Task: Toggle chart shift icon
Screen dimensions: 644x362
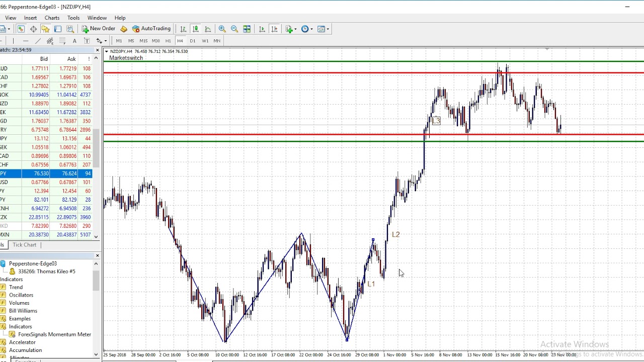Action: (274, 29)
